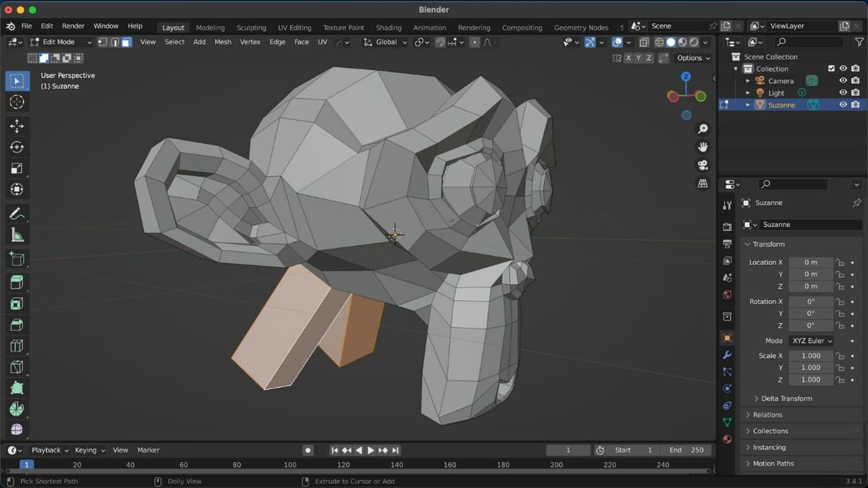The height and width of the screenshot is (488, 868).
Task: Pick the Scale tool in toolbar
Action: pyautogui.click(x=17, y=168)
